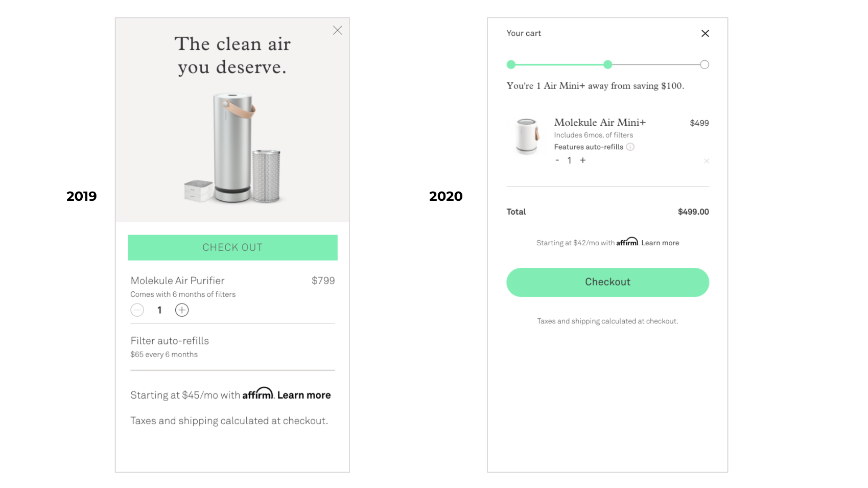Open Learn more next to Starting at $42/mo
The image size is (868, 488).
click(660, 243)
